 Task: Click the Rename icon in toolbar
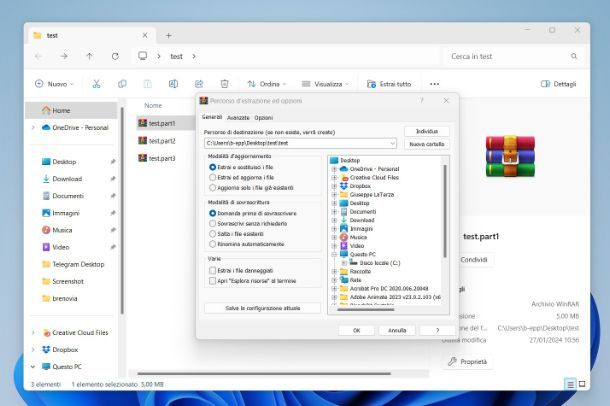pyautogui.click(x=173, y=84)
